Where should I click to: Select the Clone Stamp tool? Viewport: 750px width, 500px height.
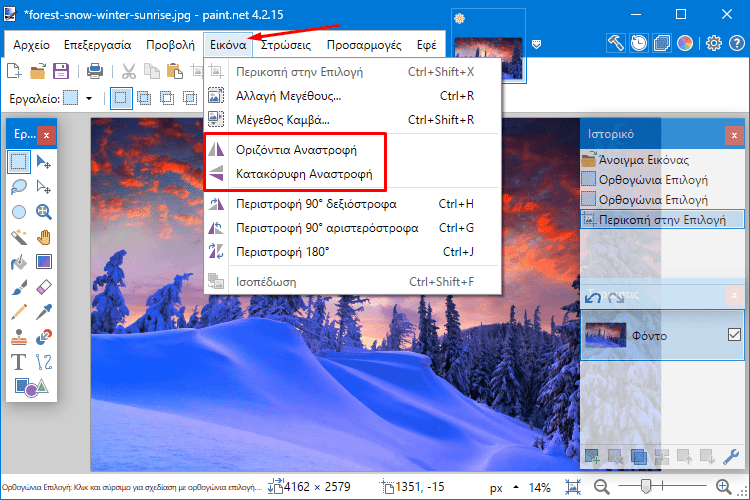[x=19, y=337]
